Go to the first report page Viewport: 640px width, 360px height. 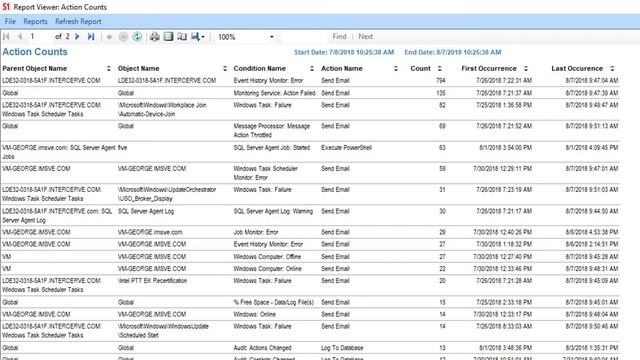(6, 37)
